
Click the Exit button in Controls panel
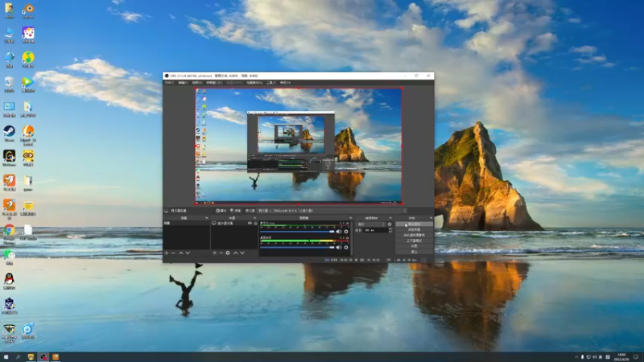click(x=414, y=251)
